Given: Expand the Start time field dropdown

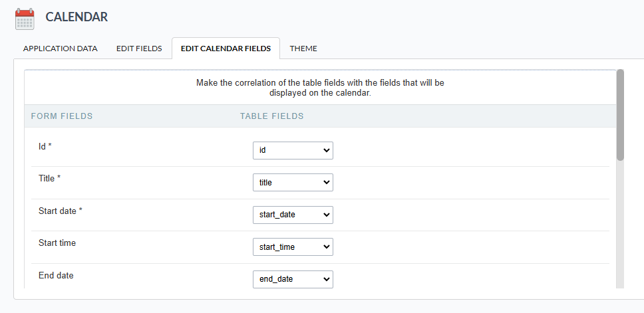Looking at the screenshot, I should click(293, 247).
